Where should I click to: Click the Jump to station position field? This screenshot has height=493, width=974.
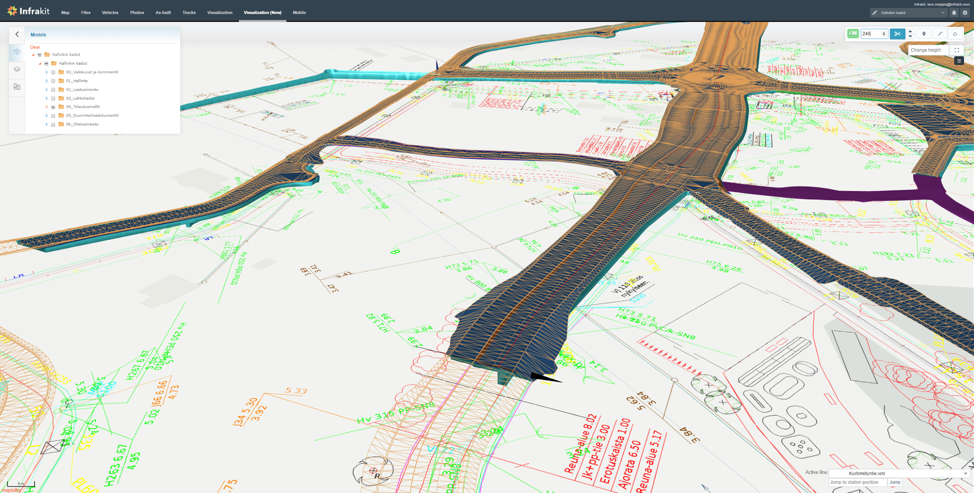tap(857, 482)
